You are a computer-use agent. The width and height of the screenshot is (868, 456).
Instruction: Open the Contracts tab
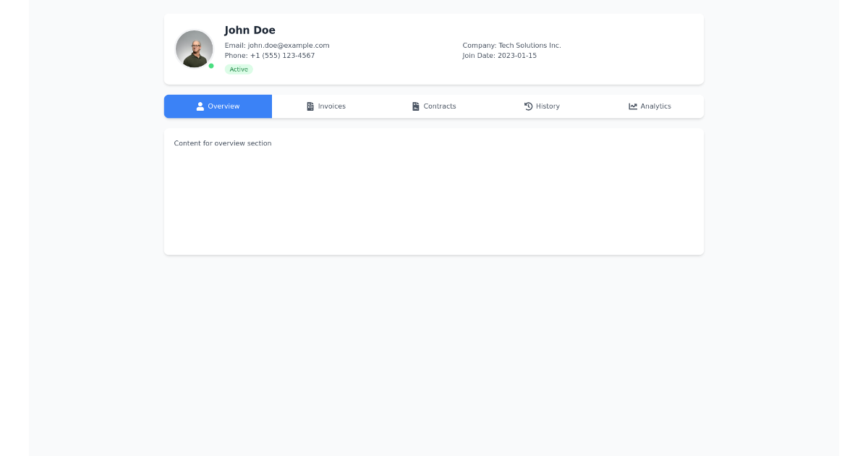coord(434,106)
